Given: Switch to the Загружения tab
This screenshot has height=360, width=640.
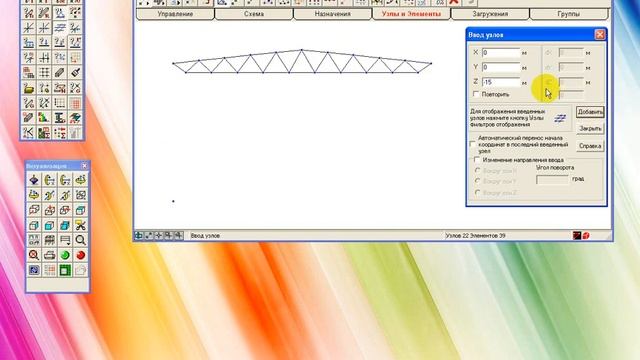Looking at the screenshot, I should [490, 14].
